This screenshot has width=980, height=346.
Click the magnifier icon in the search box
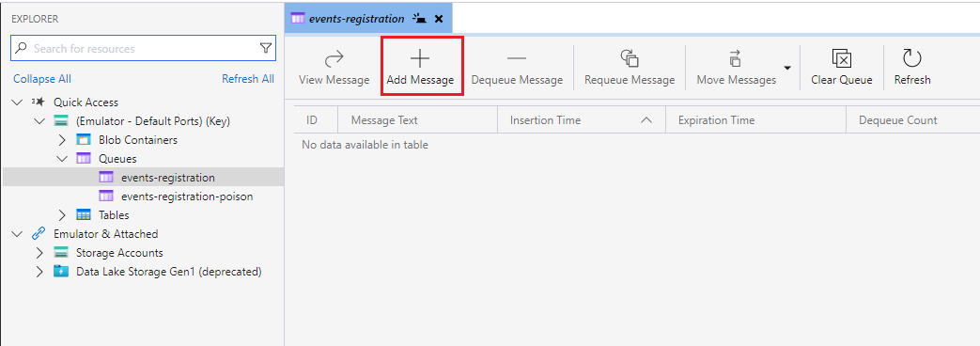(x=22, y=48)
